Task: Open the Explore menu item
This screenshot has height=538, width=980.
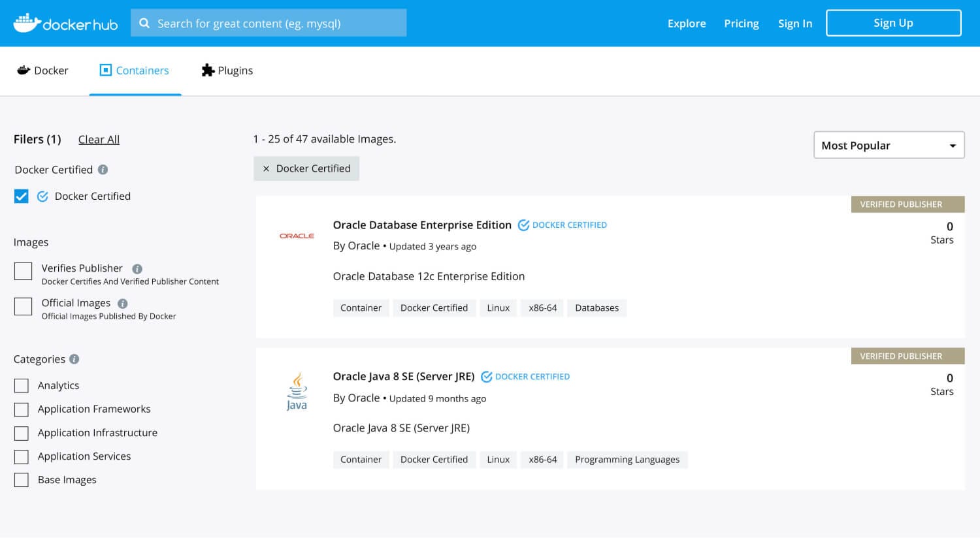Action: (686, 23)
